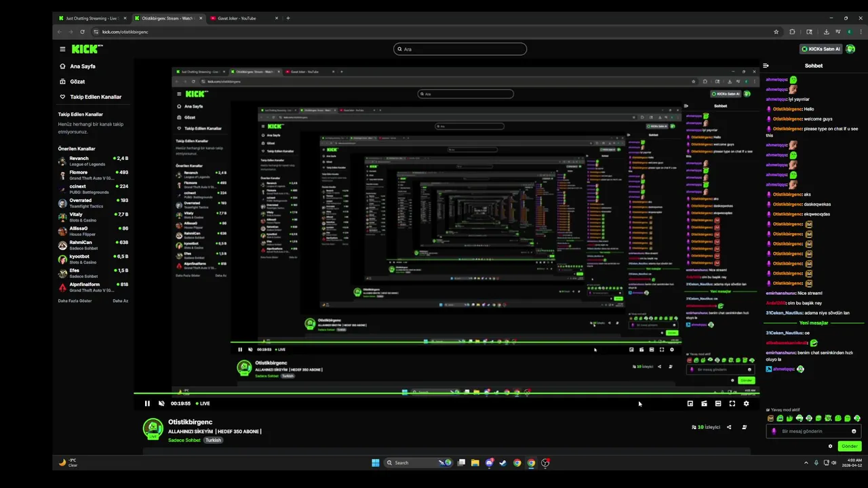868x488 pixels.
Task: Insert the last green emote in the quick row
Action: 857,418
